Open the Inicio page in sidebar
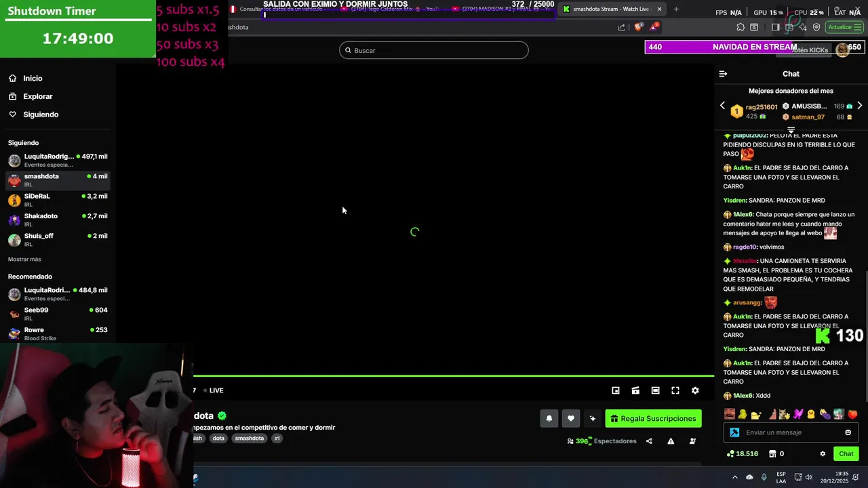 tap(25, 78)
